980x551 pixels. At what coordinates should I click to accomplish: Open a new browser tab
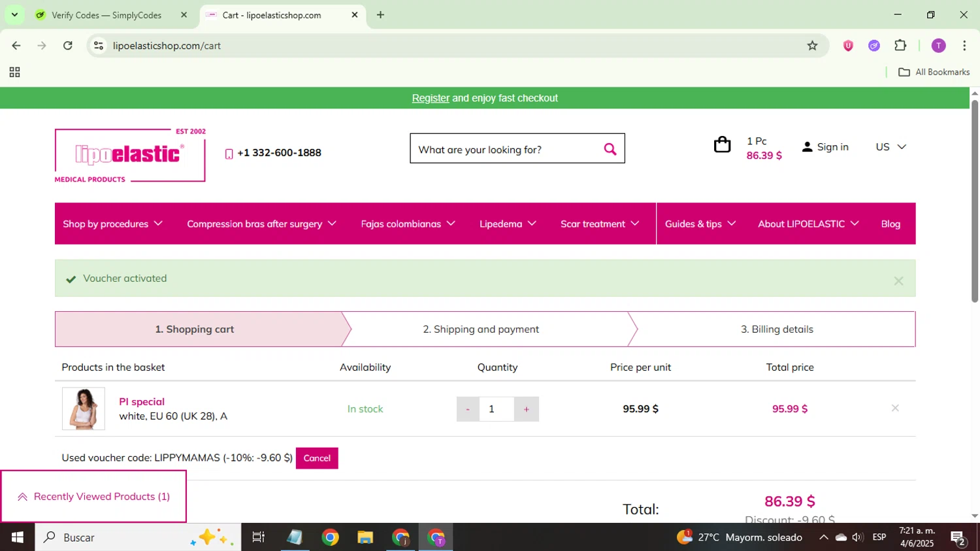click(x=380, y=15)
